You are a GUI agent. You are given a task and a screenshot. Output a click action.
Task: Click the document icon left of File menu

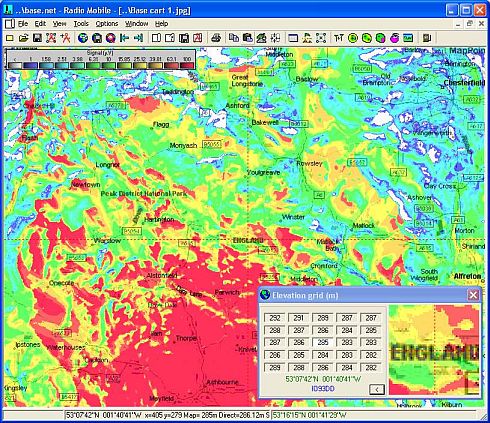click(x=10, y=24)
